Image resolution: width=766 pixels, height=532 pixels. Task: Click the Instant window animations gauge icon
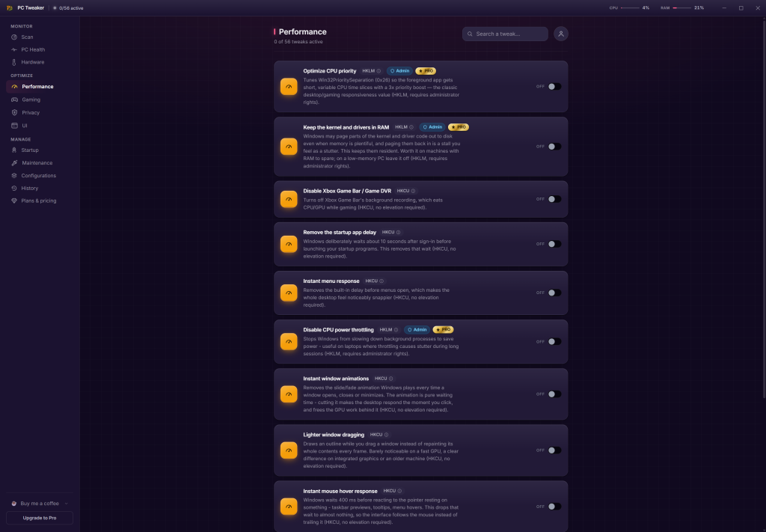[289, 394]
